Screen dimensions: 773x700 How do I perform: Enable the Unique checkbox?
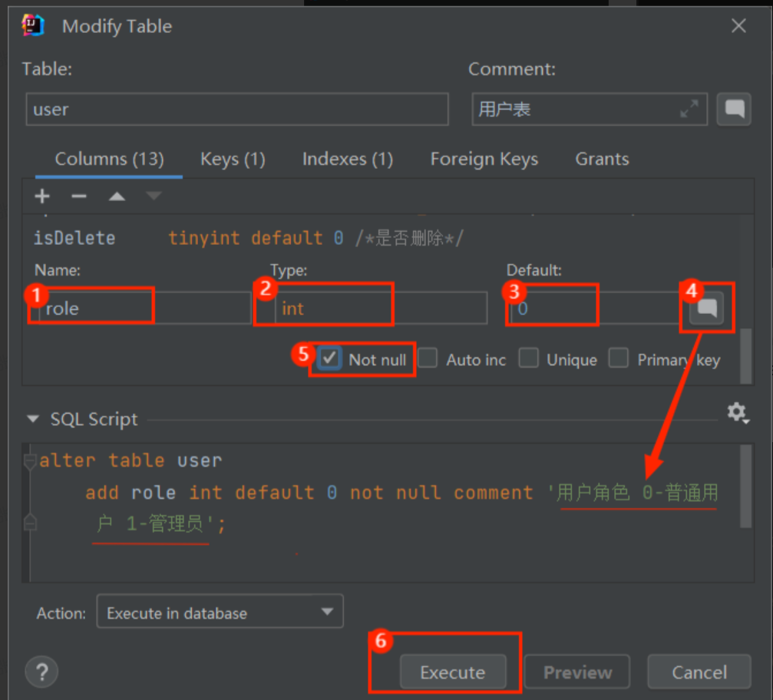[528, 358]
